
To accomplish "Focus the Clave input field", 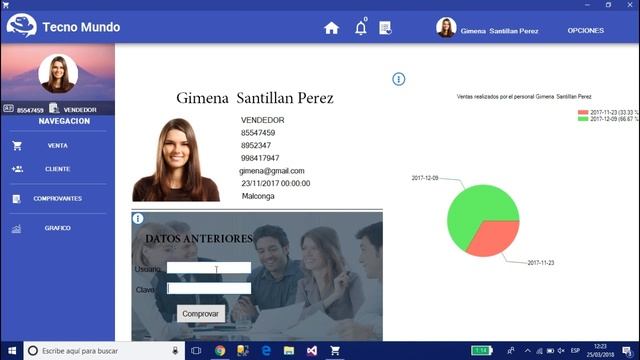I will pos(209,288).
